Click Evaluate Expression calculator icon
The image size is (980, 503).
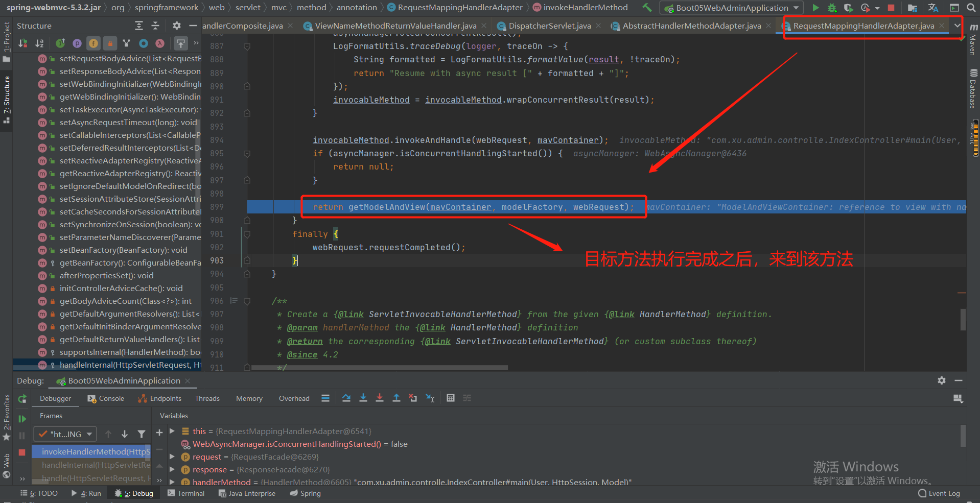(x=451, y=398)
